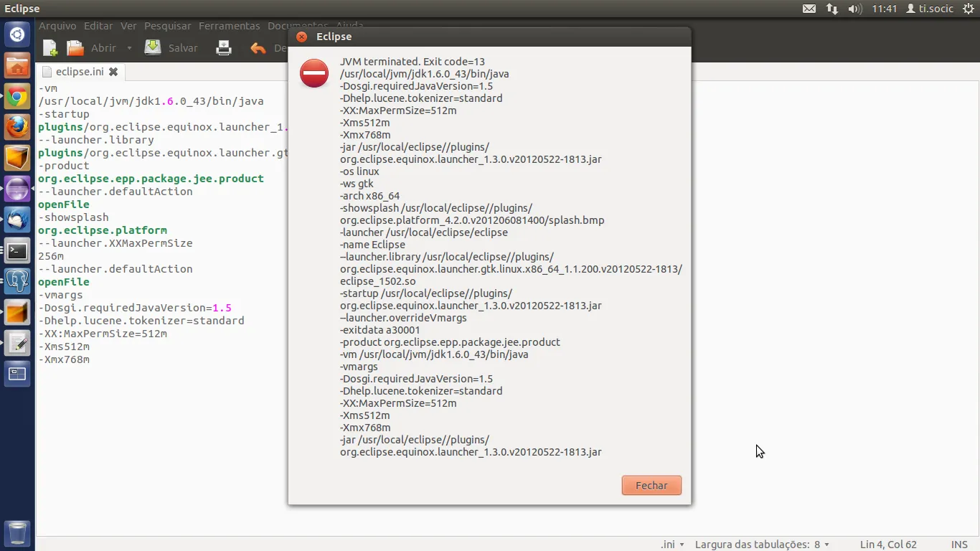Click the -vmargs line in the gedit editor
The width and height of the screenshot is (980, 551).
tap(60, 295)
